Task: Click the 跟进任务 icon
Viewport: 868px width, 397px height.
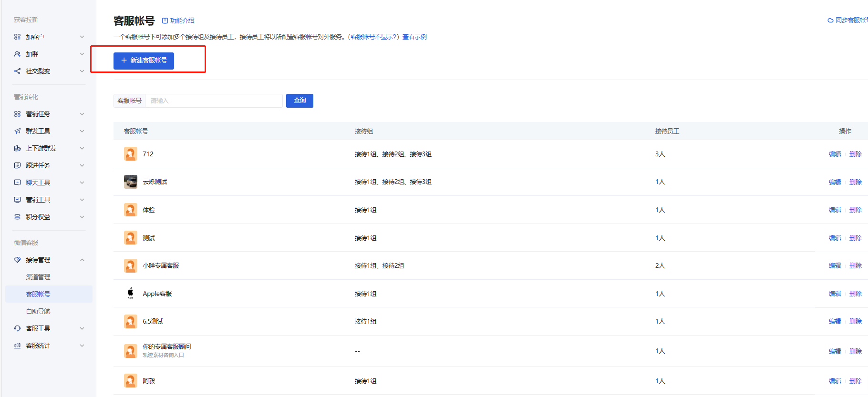Action: pos(17,165)
